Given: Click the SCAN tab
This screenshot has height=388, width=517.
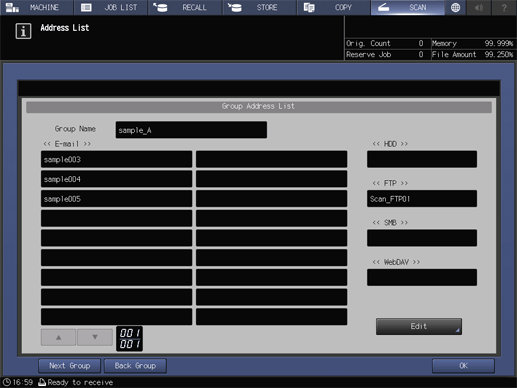Looking at the screenshot, I should [408, 7].
